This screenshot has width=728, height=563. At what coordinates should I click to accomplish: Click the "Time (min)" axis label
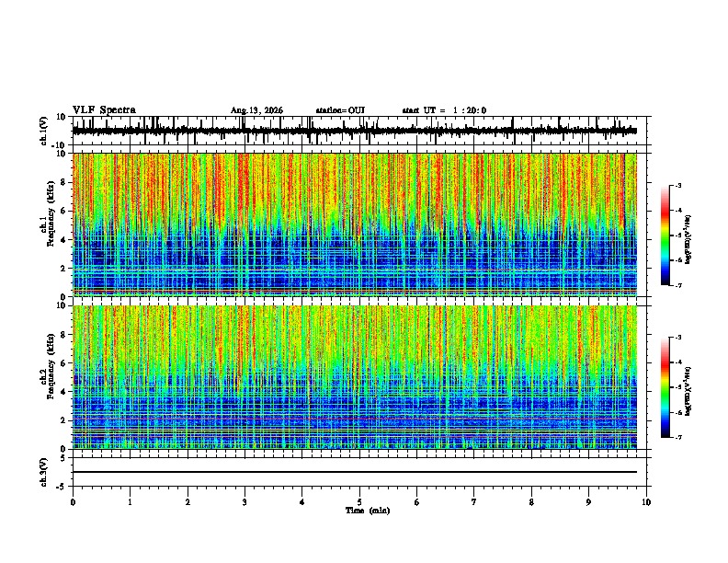pyautogui.click(x=368, y=511)
